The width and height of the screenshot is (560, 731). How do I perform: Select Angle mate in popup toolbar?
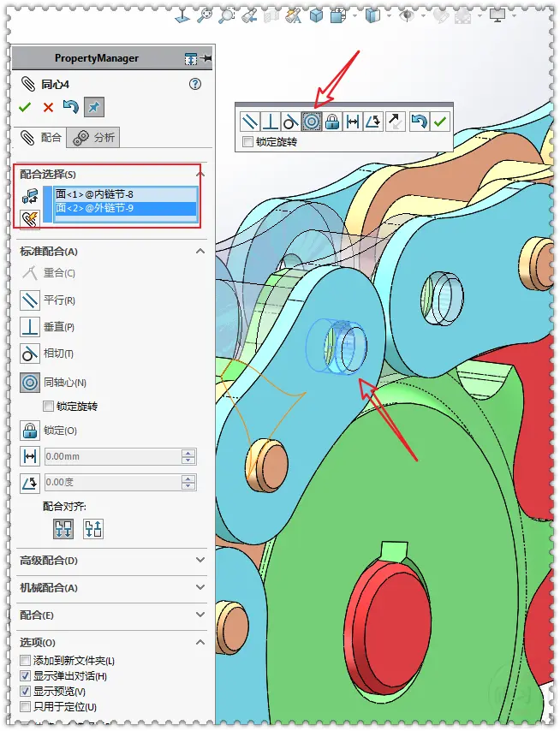click(373, 122)
